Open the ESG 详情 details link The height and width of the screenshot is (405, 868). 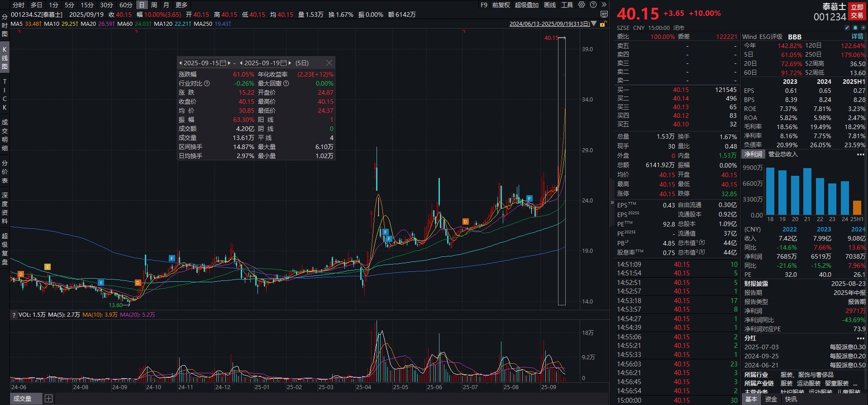click(857, 37)
